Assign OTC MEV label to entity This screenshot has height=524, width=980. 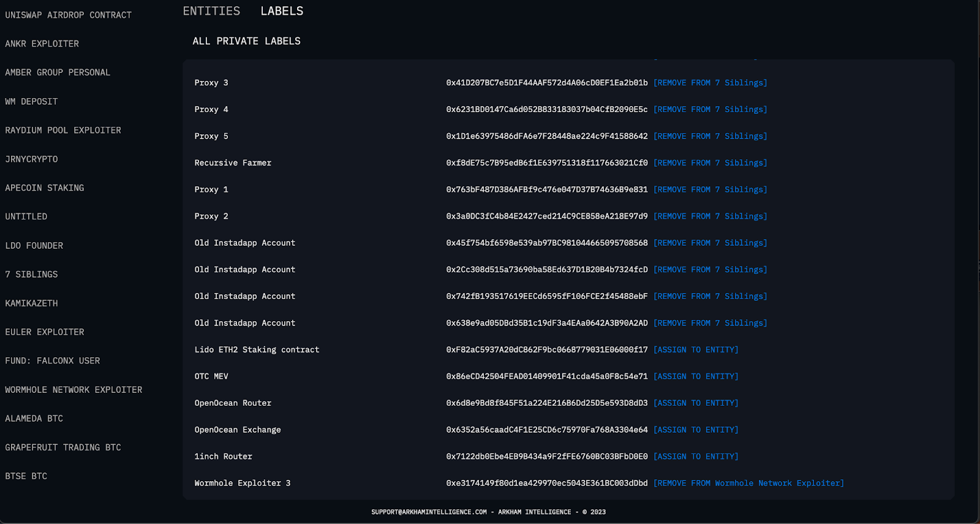click(696, 376)
